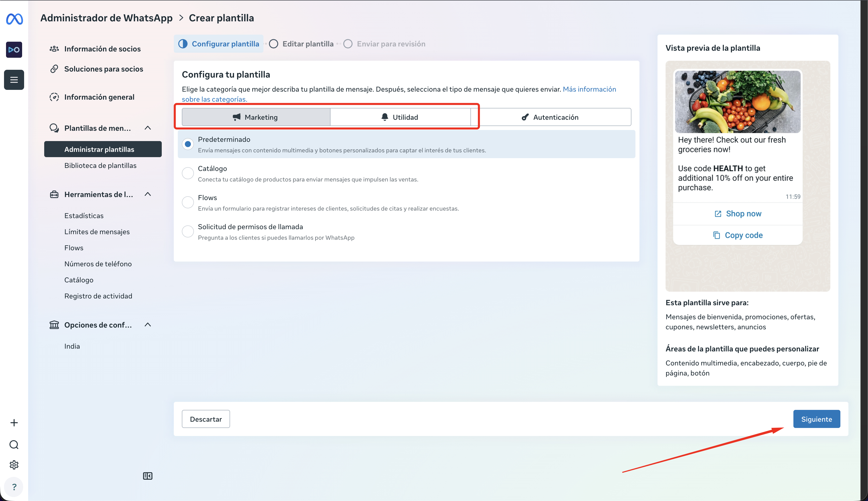Viewport: 868px width, 501px height.
Task: Click the Información general gauge icon
Action: [x=54, y=97]
